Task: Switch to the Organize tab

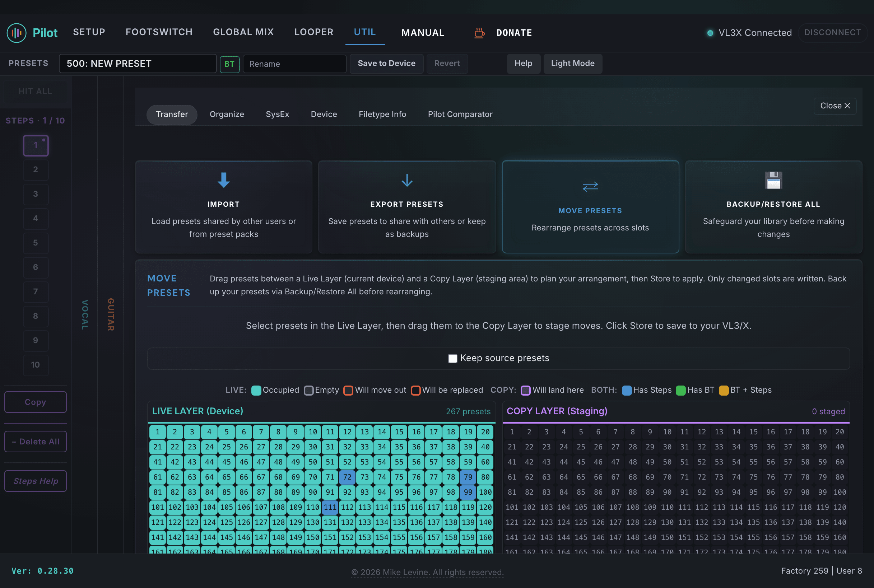Action: coord(227,115)
